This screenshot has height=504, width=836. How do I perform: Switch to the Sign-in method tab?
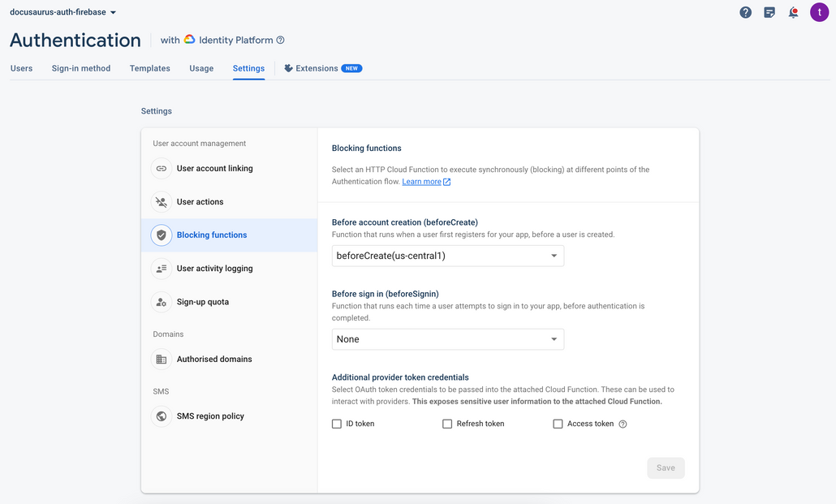[x=80, y=68]
